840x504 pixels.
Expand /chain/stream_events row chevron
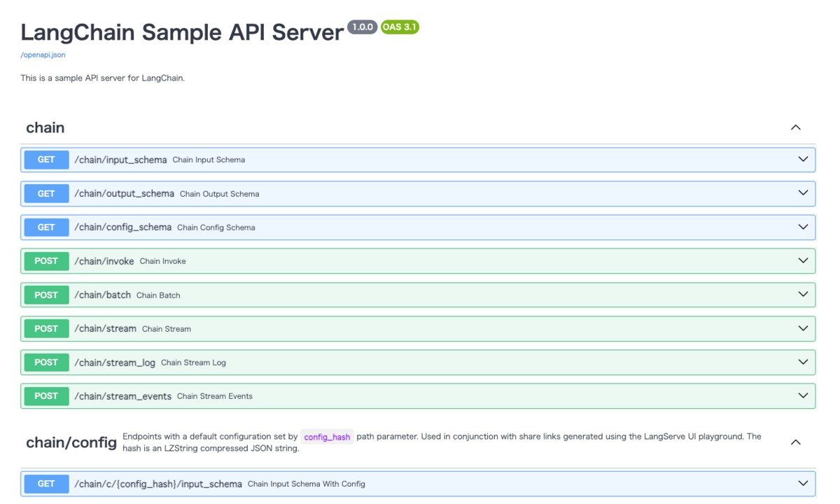803,395
